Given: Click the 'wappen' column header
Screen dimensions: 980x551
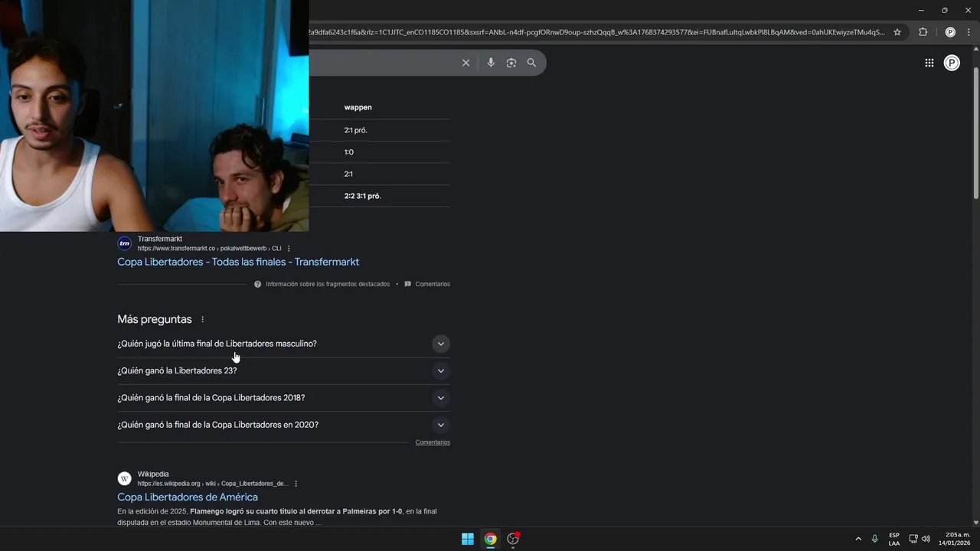Looking at the screenshot, I should click(x=358, y=107).
